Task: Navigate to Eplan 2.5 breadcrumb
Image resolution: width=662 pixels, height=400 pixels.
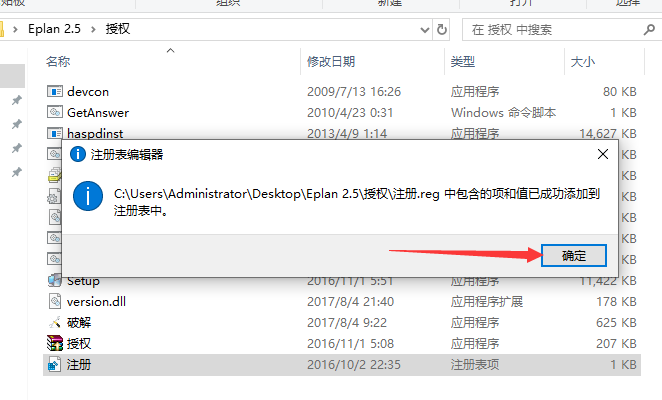Action: click(54, 29)
